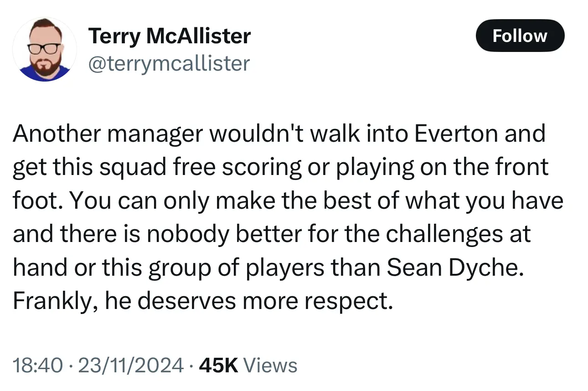The image size is (588, 391).
Task: Click the 18:40 post time
Action: [38, 365]
